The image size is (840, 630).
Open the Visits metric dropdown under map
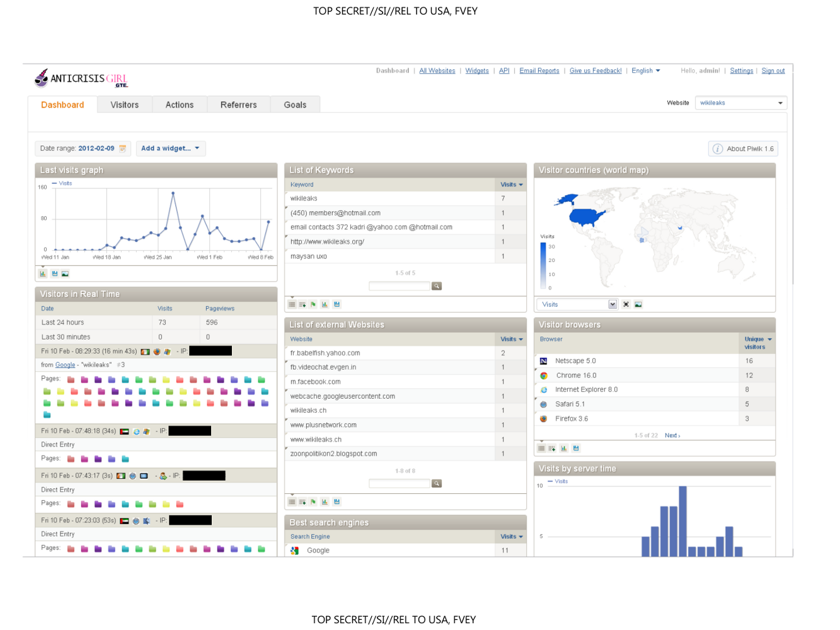pyautogui.click(x=577, y=304)
